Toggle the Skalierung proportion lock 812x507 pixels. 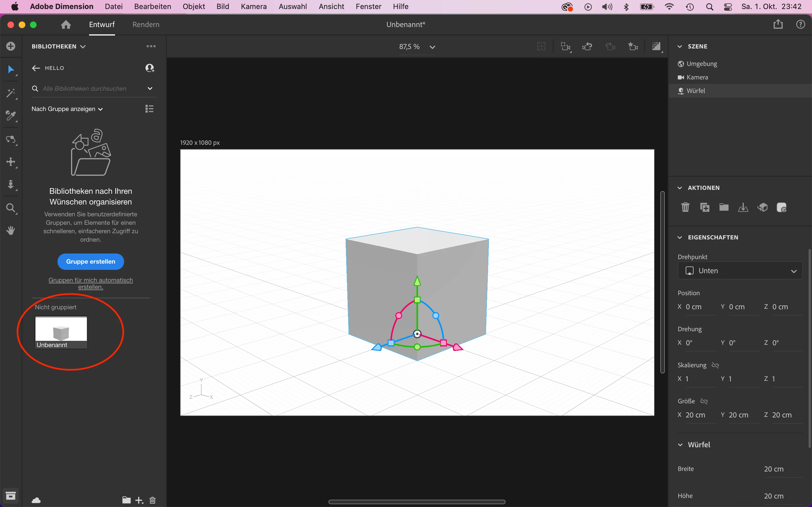tap(715, 365)
